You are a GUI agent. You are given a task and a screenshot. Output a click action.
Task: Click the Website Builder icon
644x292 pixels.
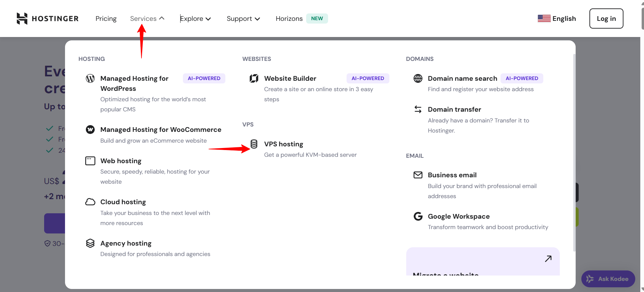click(254, 78)
